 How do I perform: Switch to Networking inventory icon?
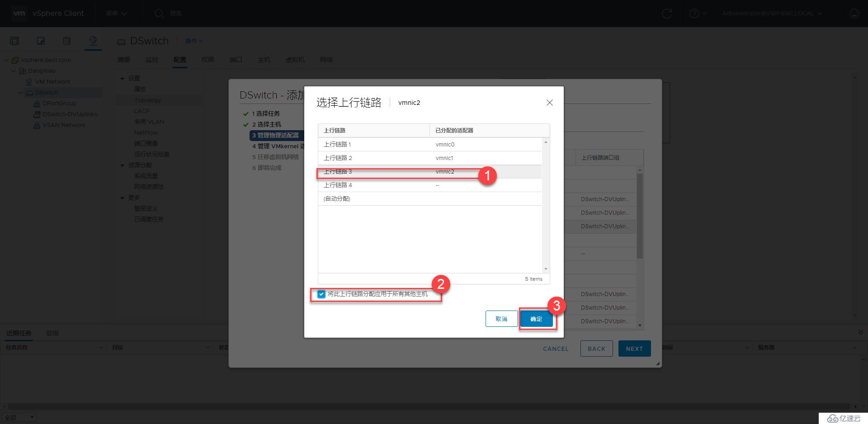coord(93,41)
